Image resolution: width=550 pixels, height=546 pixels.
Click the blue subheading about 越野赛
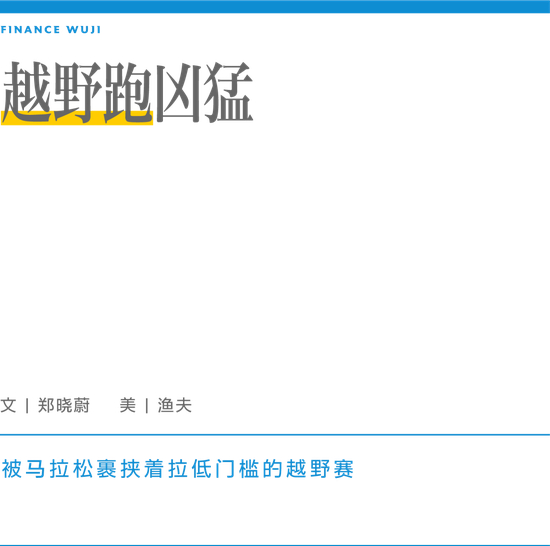(177, 469)
